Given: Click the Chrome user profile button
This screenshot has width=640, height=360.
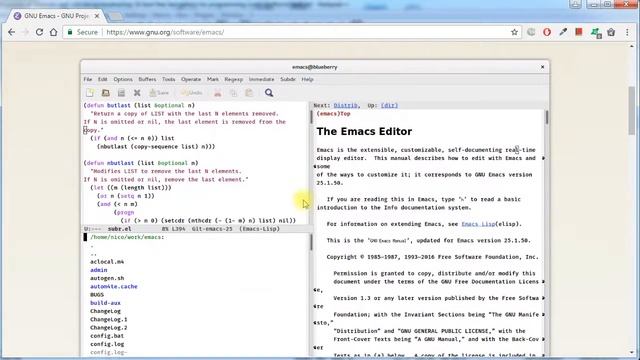Looking at the screenshot, I should pos(576,4).
